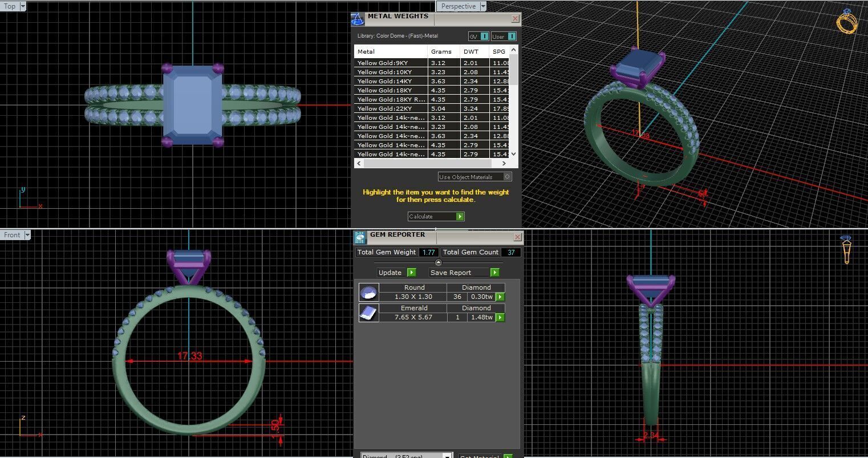Click the scroll-right arrow under the metal list
This screenshot has width=868, height=458.
pos(505,164)
